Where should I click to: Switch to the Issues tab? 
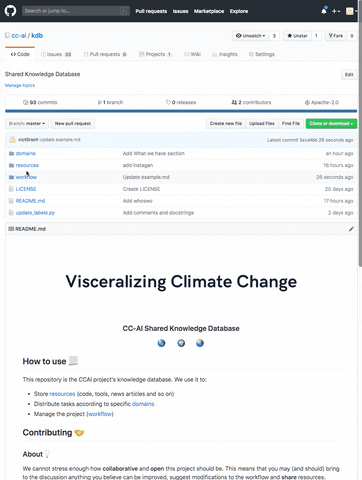[x=56, y=54]
